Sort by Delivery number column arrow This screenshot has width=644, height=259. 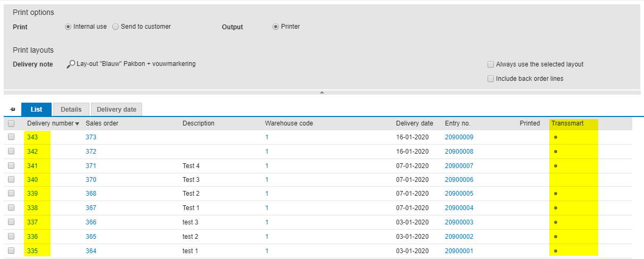78,124
